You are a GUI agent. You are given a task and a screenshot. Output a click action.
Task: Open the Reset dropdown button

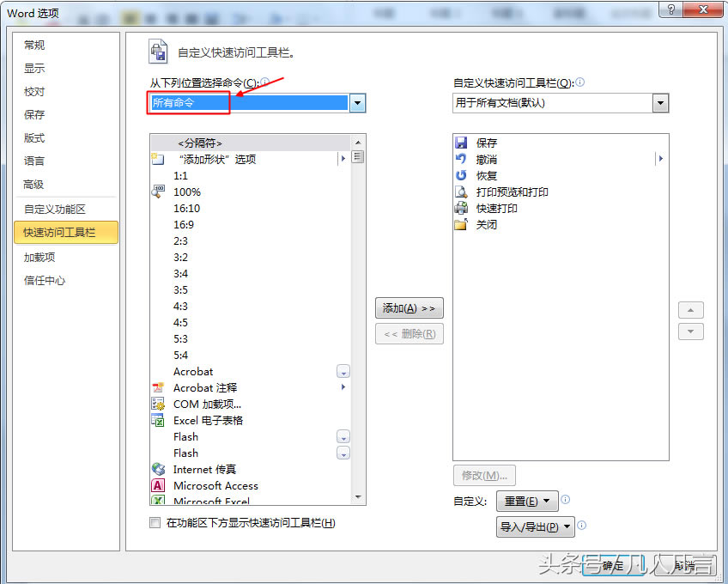[x=527, y=501]
